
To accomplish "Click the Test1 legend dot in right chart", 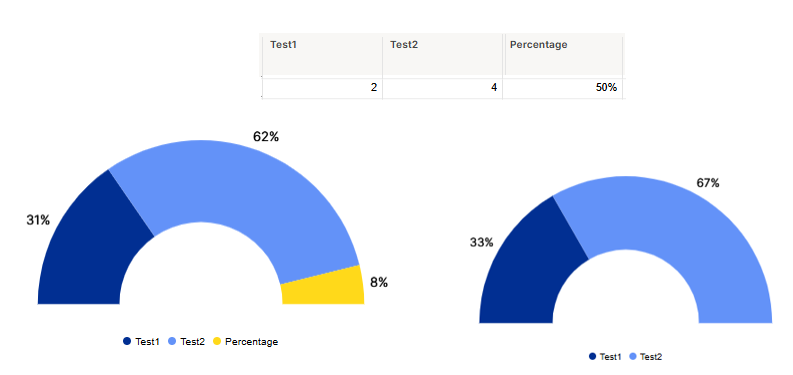I will point(592,357).
